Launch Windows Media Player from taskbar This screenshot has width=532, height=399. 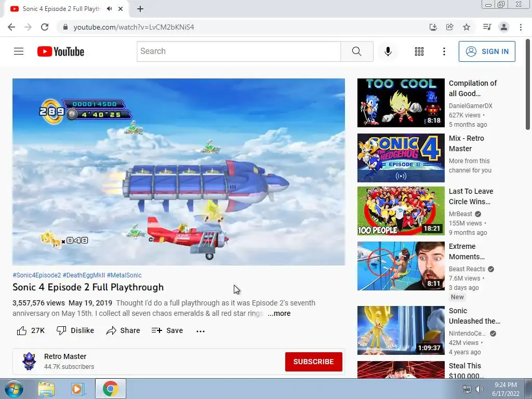(x=78, y=389)
